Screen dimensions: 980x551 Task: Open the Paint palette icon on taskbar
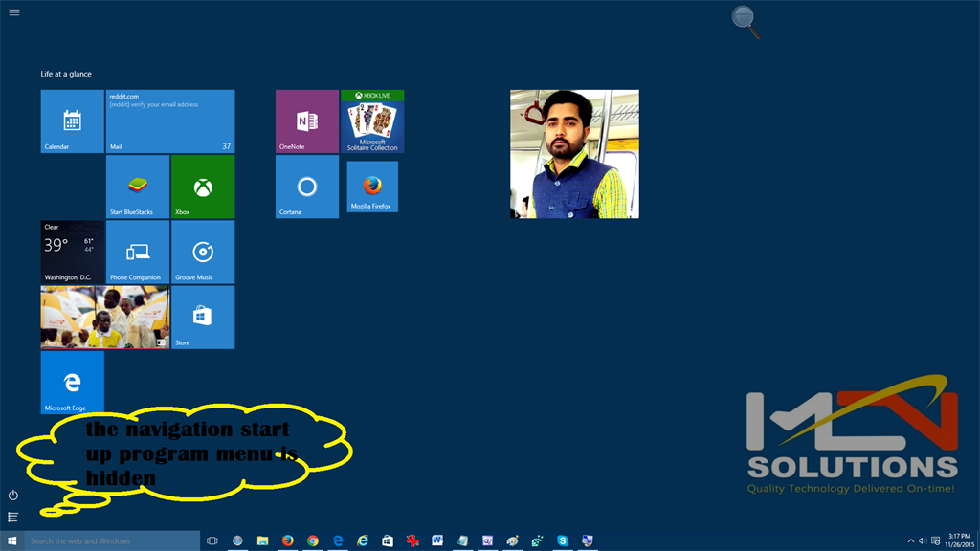pyautogui.click(x=513, y=541)
